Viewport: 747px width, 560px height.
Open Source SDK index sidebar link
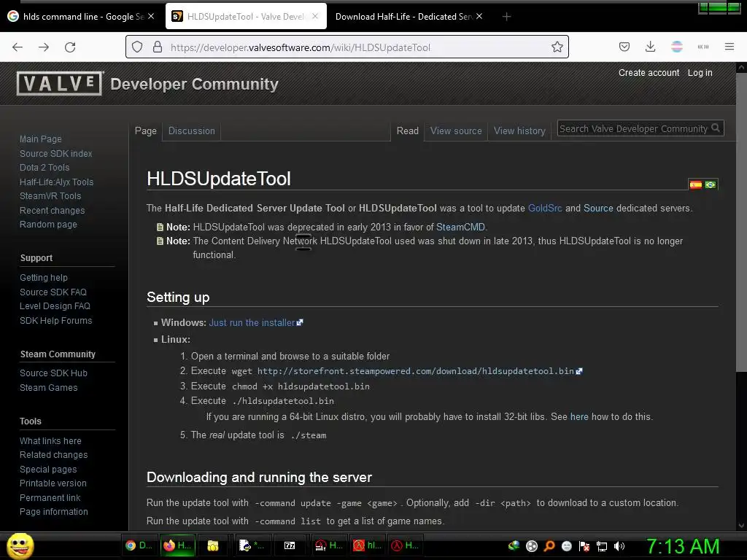pos(55,153)
